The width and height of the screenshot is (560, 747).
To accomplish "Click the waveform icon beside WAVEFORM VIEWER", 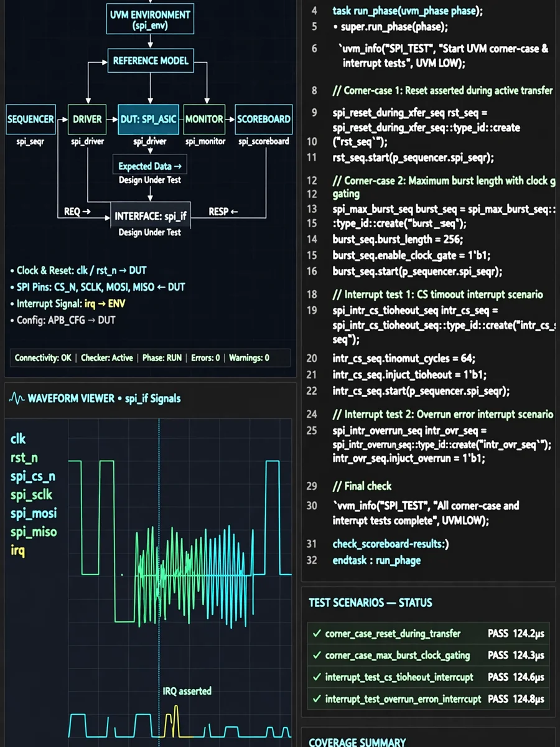I will tap(17, 398).
